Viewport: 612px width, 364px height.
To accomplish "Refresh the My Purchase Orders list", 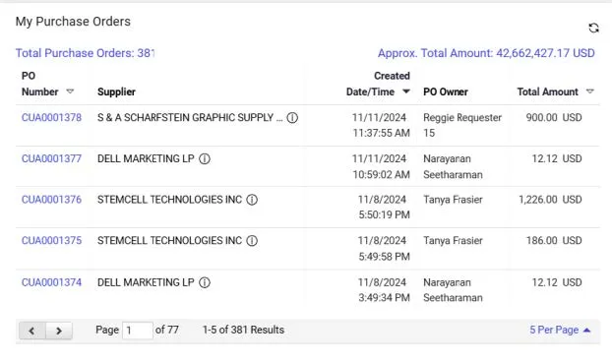I will pos(593,29).
